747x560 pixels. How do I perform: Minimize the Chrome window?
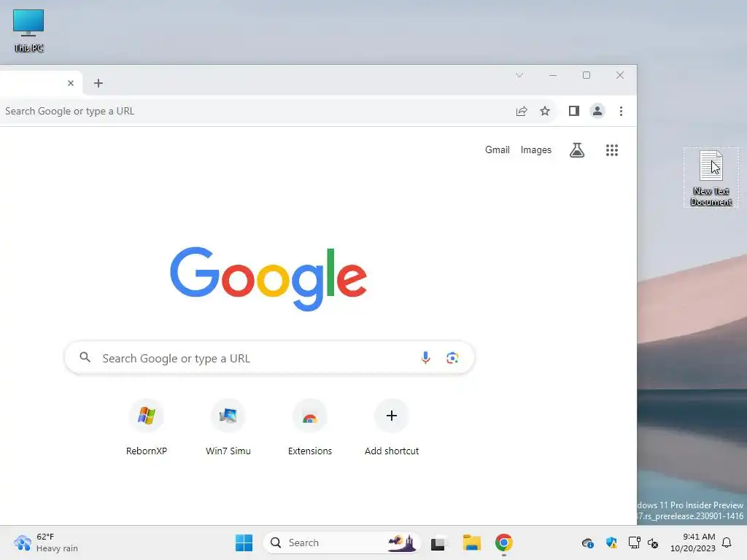point(553,75)
